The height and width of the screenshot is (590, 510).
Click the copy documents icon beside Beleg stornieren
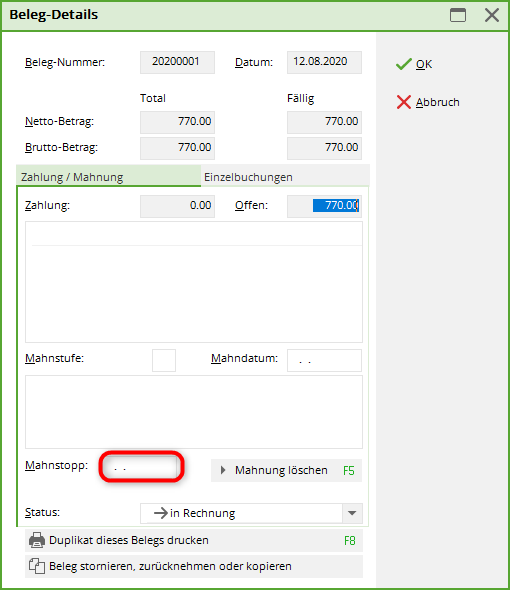click(x=37, y=566)
